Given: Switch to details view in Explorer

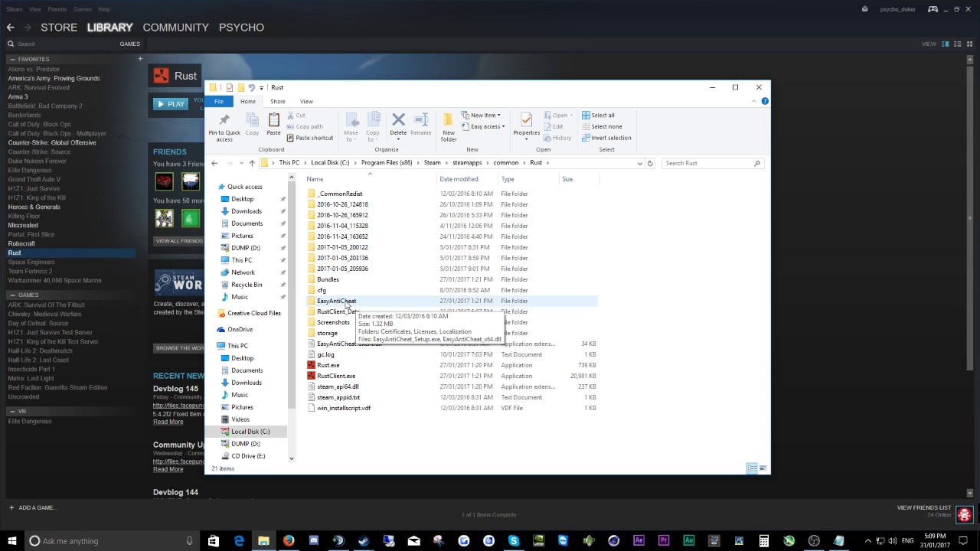Looking at the screenshot, I should [752, 468].
